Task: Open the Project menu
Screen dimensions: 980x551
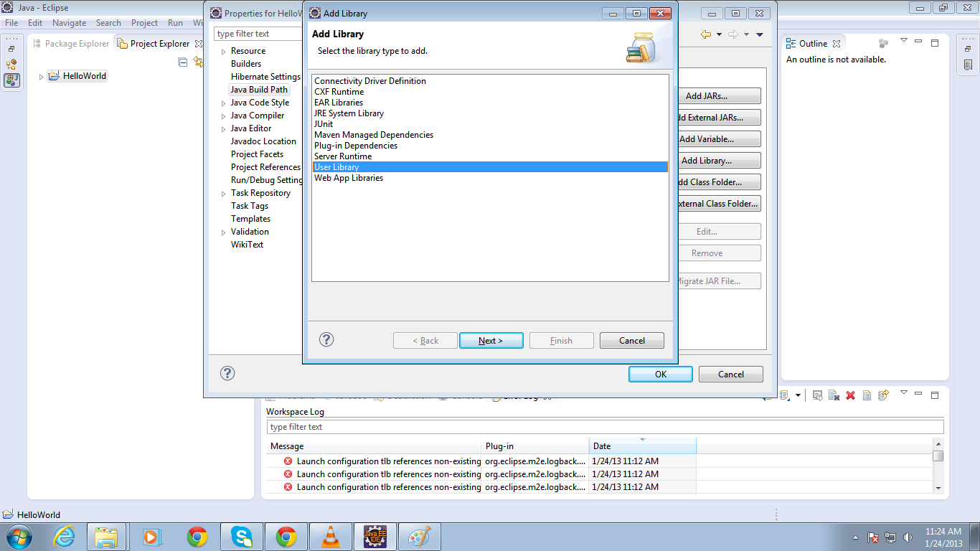Action: [x=144, y=23]
